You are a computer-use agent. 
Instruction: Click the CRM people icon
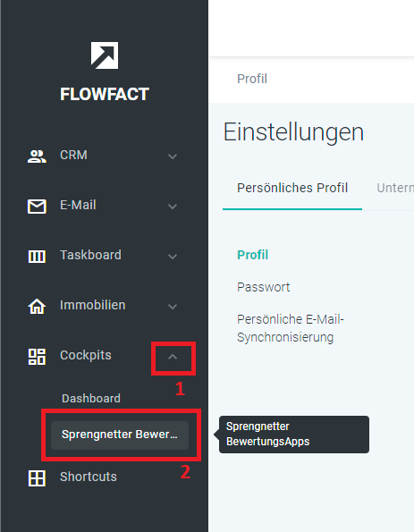point(37,156)
